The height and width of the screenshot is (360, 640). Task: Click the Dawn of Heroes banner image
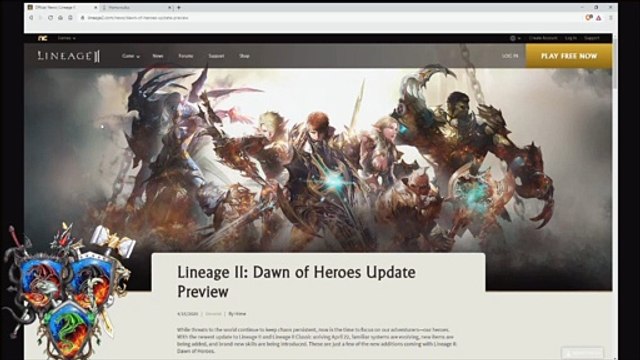(x=318, y=159)
